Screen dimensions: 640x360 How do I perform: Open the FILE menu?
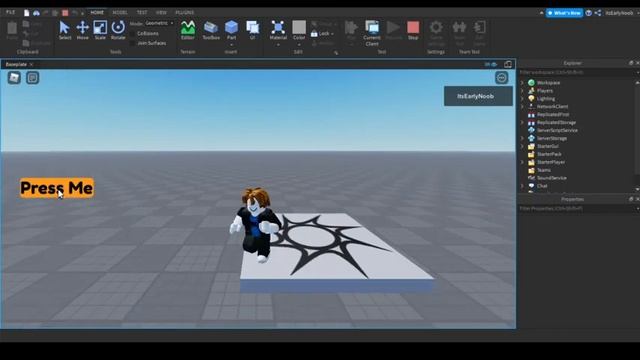10,12
